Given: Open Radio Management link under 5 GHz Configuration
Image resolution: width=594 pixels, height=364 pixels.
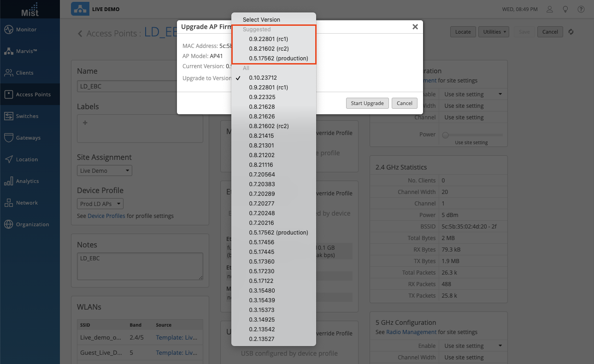Looking at the screenshot, I should pyautogui.click(x=411, y=332).
